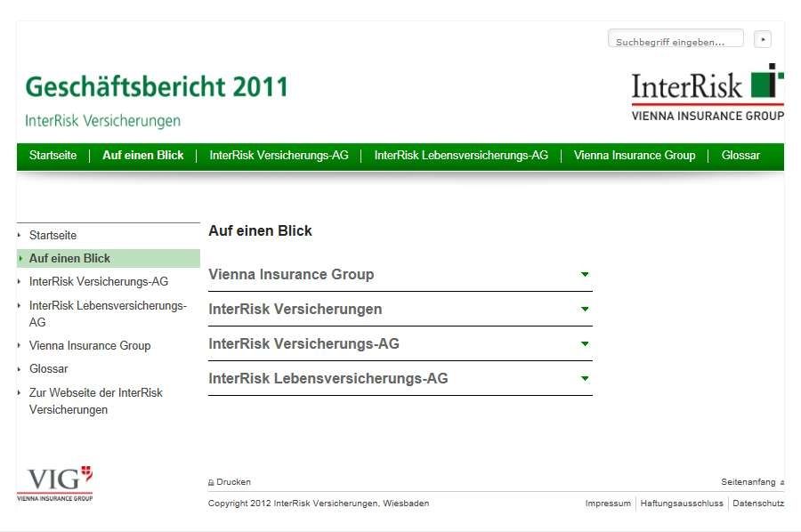Open Startseite in the green navigation bar
Screen dimensions: 801x532
[53, 156]
